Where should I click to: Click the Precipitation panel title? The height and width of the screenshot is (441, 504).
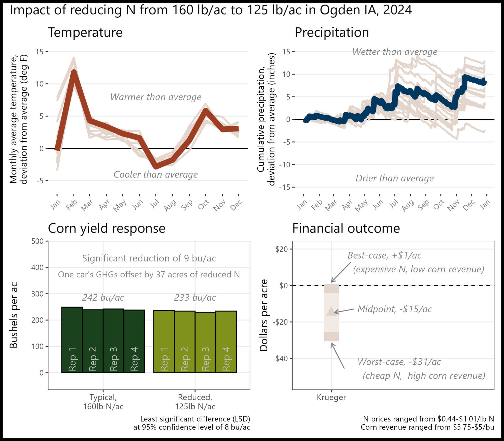click(332, 33)
